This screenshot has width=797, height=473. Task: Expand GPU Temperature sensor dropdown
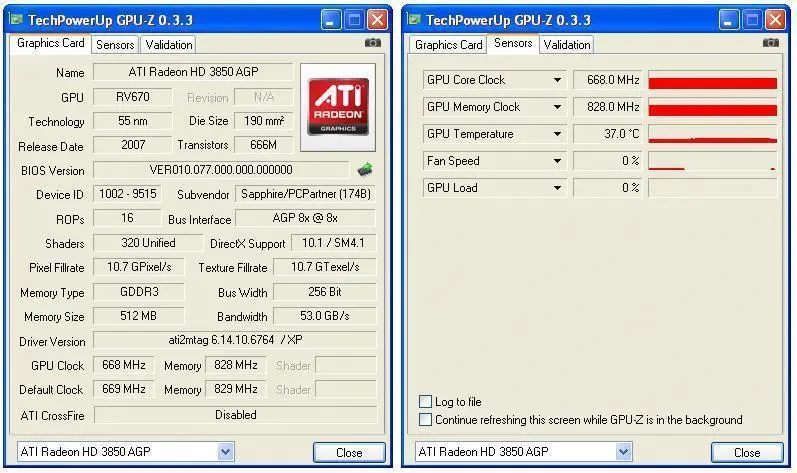(558, 134)
